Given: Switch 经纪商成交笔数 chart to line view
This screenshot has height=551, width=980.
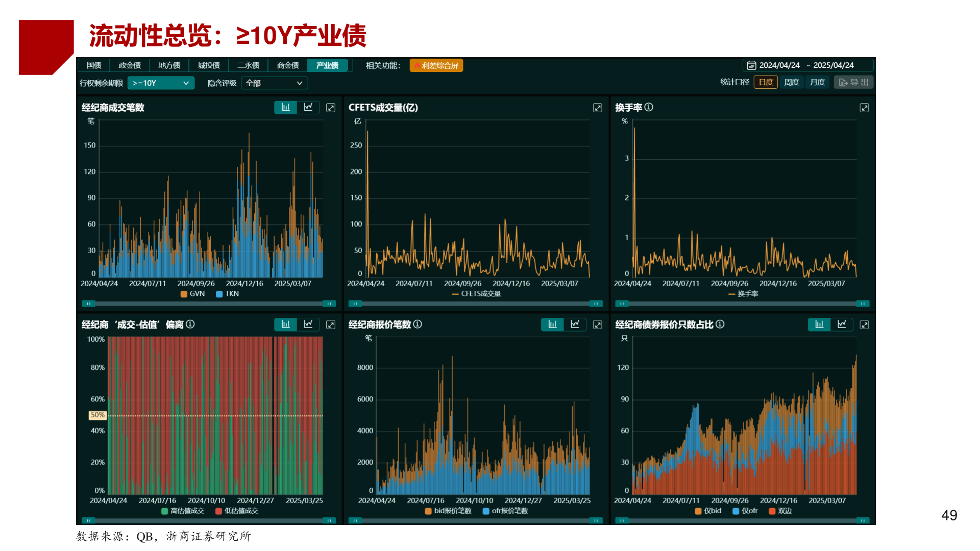Looking at the screenshot, I should 308,108.
